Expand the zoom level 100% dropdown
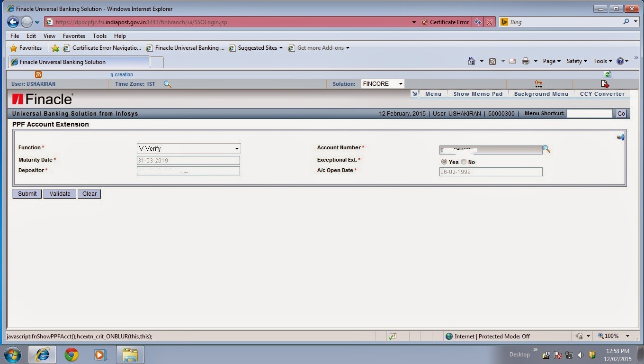Image resolution: width=644 pixels, height=364 pixels. [x=627, y=336]
